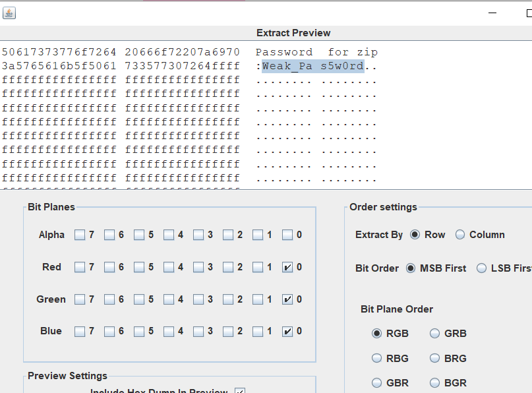Switch bit order to LSB First
Screen dimensions: 532x393
coord(482,268)
